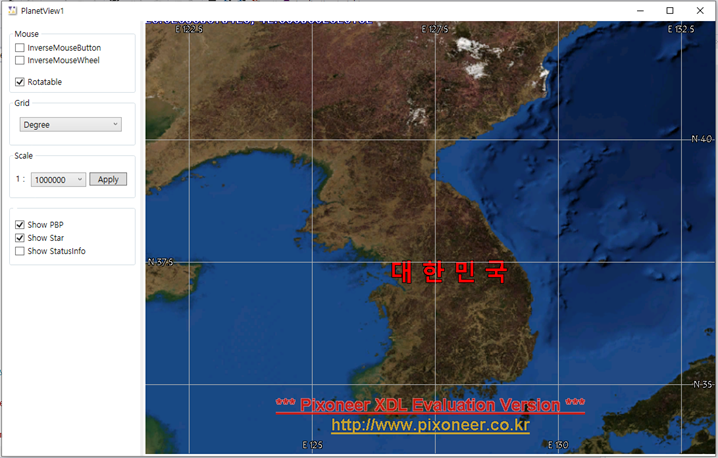
Task: Enable the InverseMouseWheel checkbox
Action: [20, 60]
